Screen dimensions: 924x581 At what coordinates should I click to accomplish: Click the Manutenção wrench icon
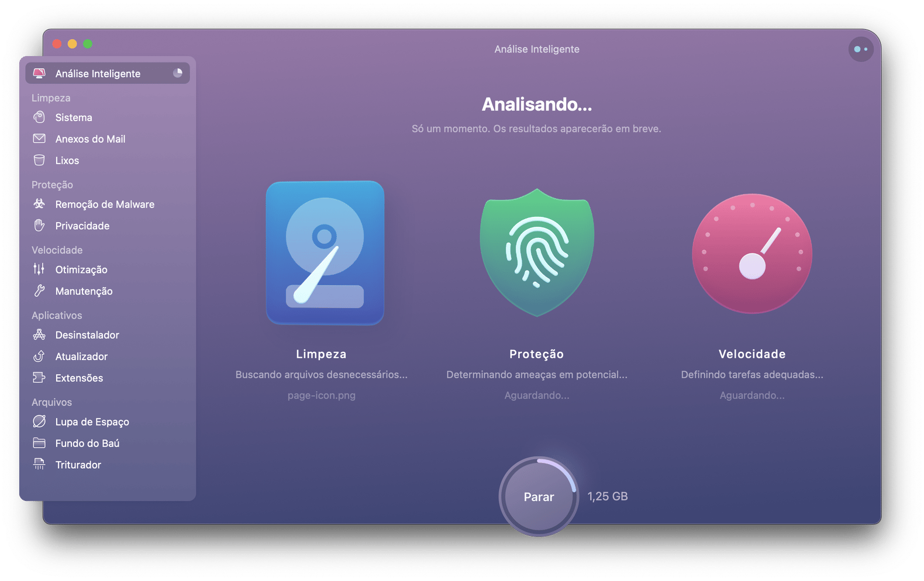coord(39,290)
